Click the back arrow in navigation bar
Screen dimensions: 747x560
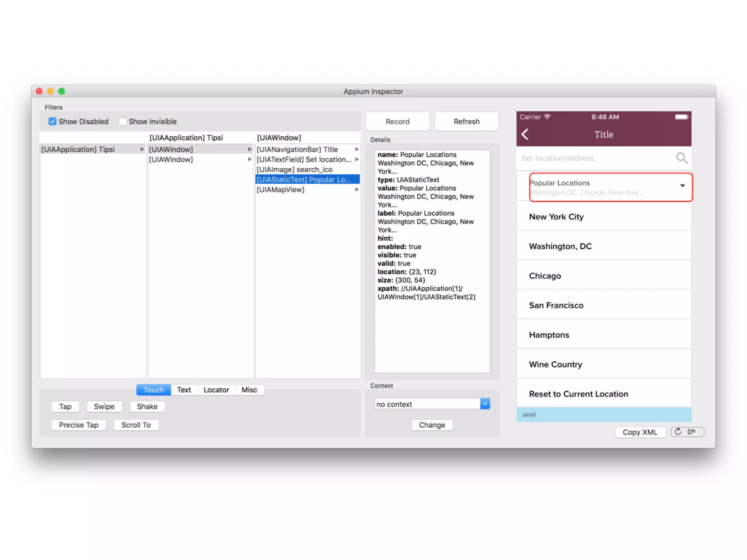[x=525, y=134]
